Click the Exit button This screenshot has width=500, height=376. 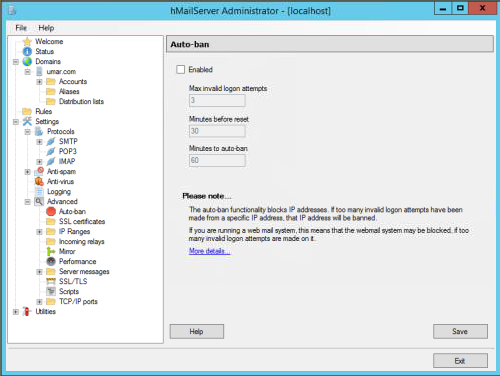[x=460, y=361]
